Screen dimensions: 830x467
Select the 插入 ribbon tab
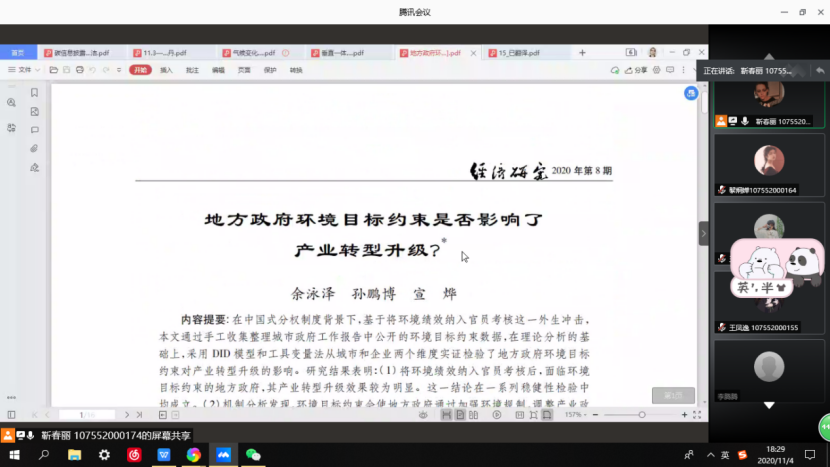pyautogui.click(x=166, y=70)
